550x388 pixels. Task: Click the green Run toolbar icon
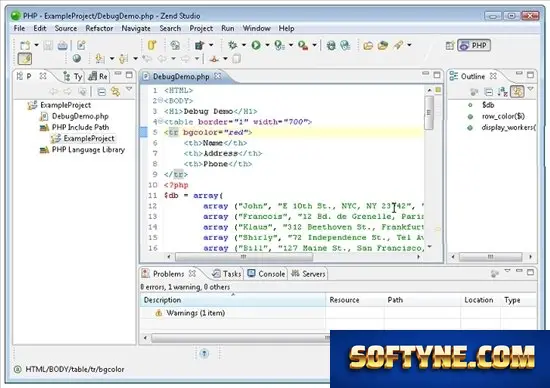tap(256, 45)
